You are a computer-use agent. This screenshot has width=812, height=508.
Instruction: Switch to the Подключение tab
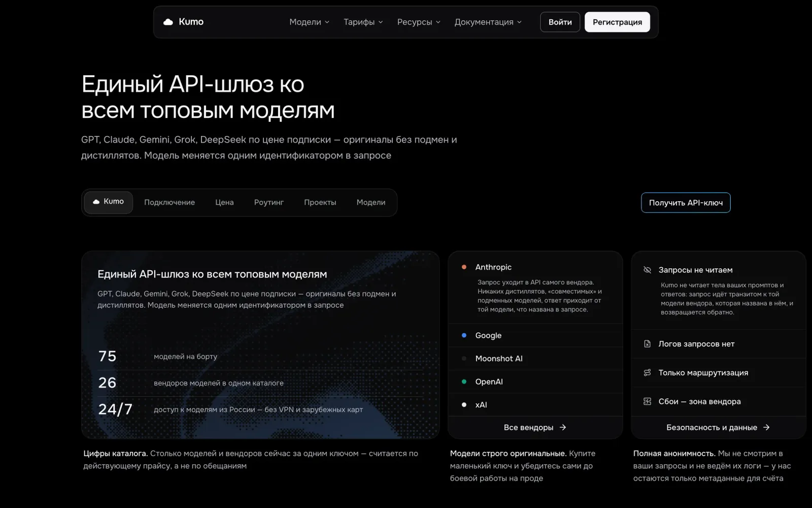[x=170, y=202]
